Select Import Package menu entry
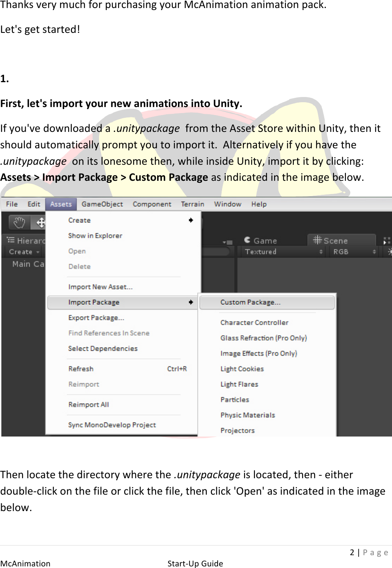 point(122,302)
